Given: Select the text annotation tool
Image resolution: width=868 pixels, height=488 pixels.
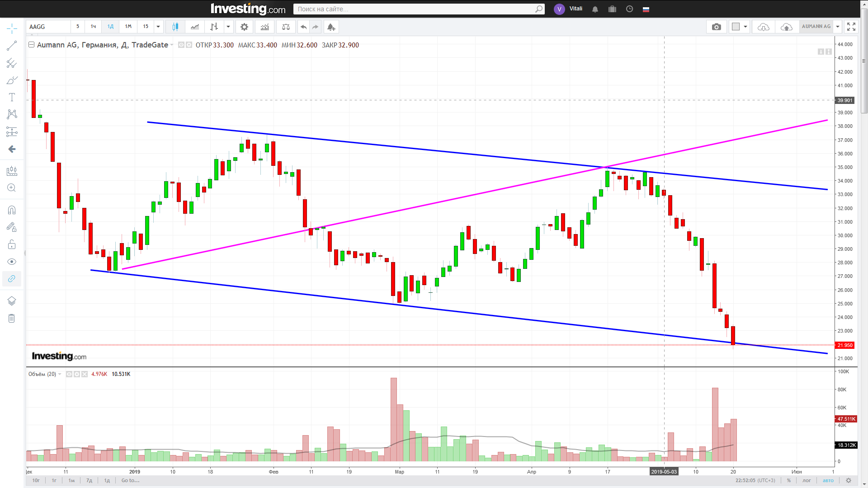Looking at the screenshot, I should [x=12, y=97].
